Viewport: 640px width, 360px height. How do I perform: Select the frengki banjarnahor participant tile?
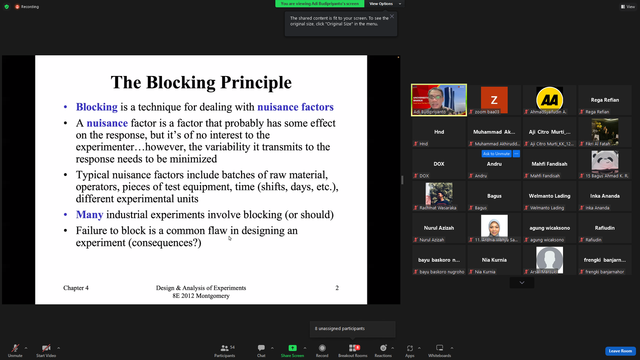pyautogui.click(x=604, y=260)
